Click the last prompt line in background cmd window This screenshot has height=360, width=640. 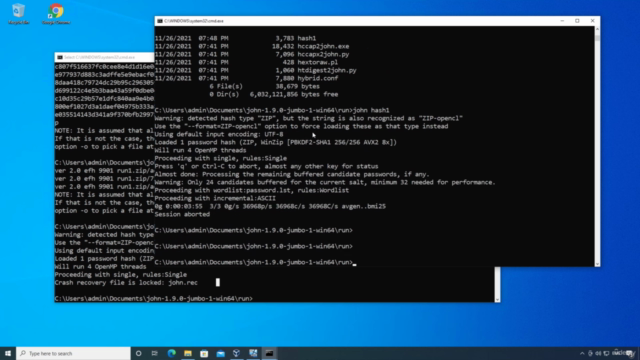click(153, 298)
